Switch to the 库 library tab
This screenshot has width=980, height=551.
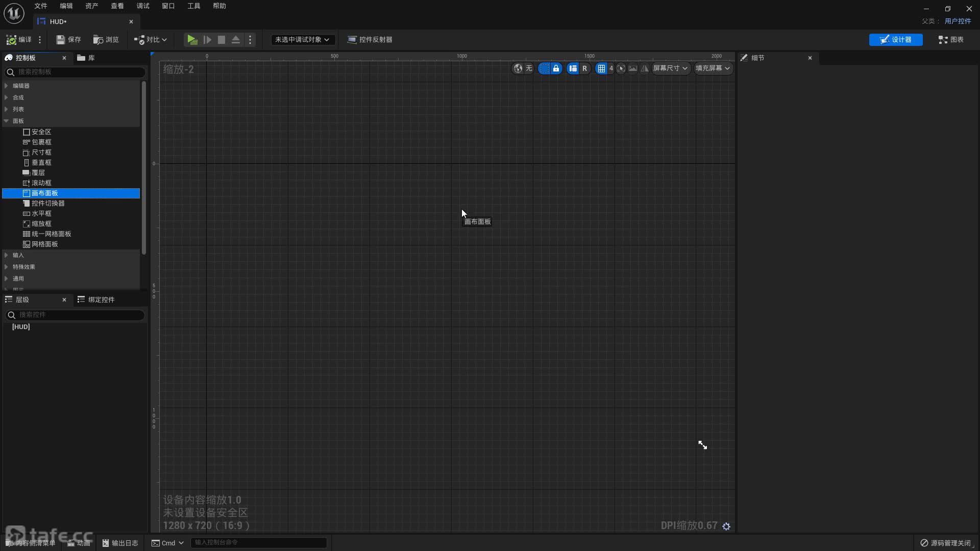86,58
